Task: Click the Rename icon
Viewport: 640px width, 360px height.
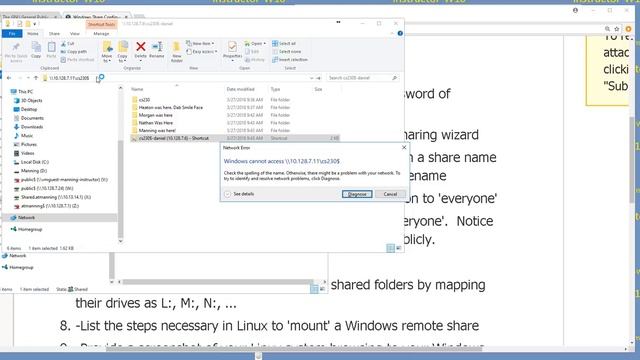Action: [x=157, y=47]
